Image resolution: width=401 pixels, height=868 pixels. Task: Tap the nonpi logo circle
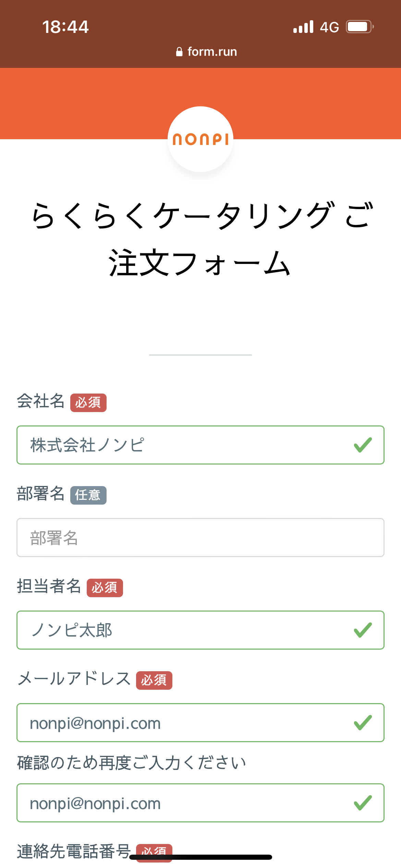(200, 139)
